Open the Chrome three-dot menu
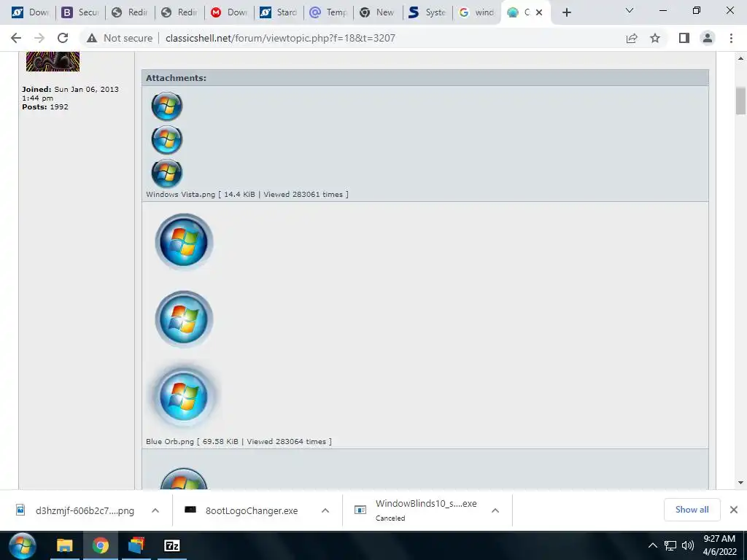 731,38
